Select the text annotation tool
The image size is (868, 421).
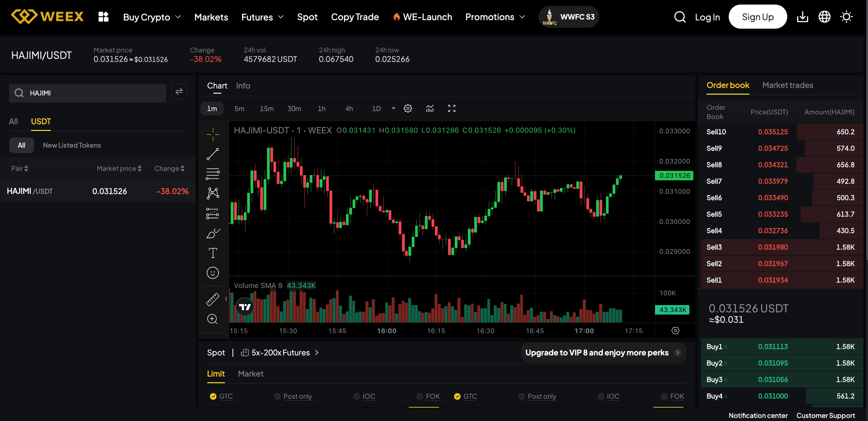[x=213, y=253]
